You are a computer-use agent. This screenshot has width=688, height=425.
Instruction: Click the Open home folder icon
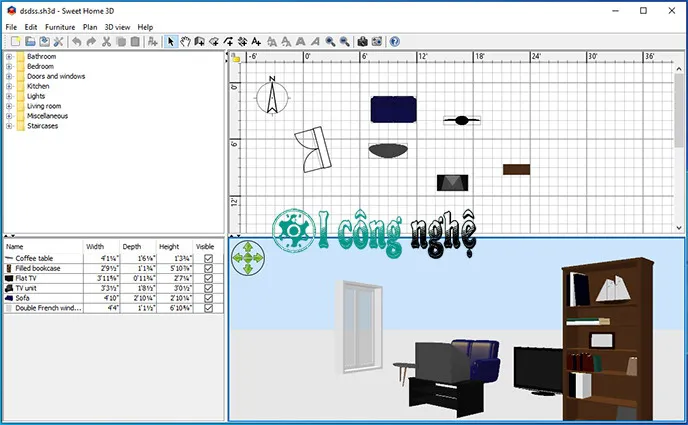[30, 42]
